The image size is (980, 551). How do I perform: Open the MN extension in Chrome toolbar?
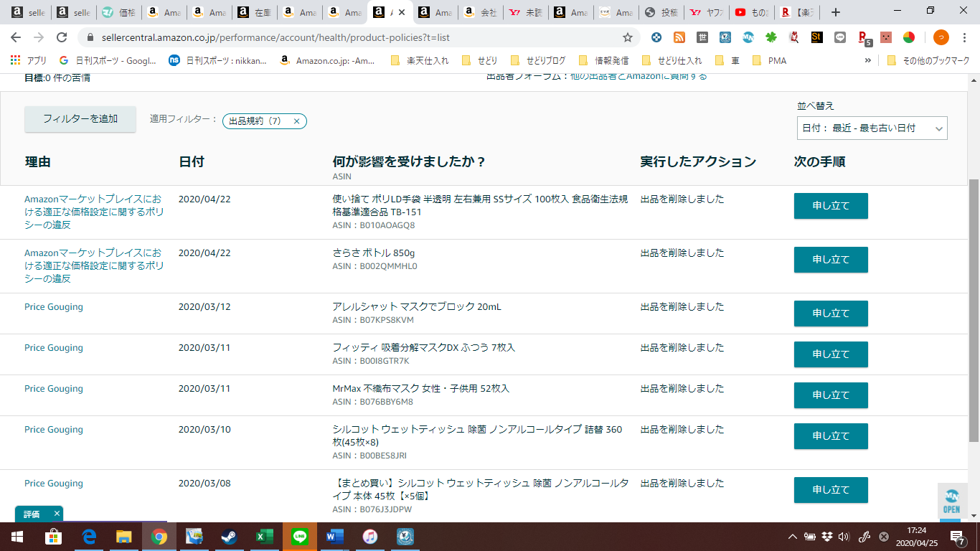(x=748, y=37)
